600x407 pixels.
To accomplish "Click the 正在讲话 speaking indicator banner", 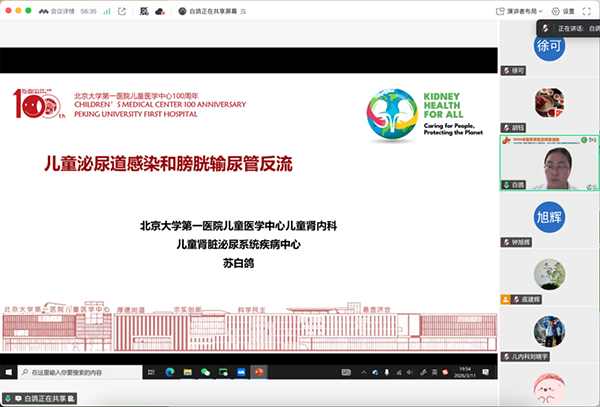I will coord(568,28).
